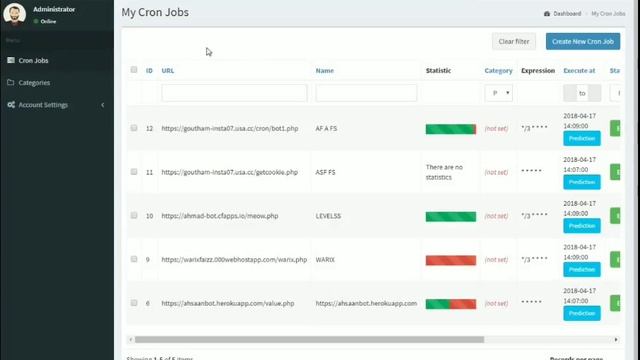
Task: Click red statistic bar of WARIX row
Action: pos(451,260)
